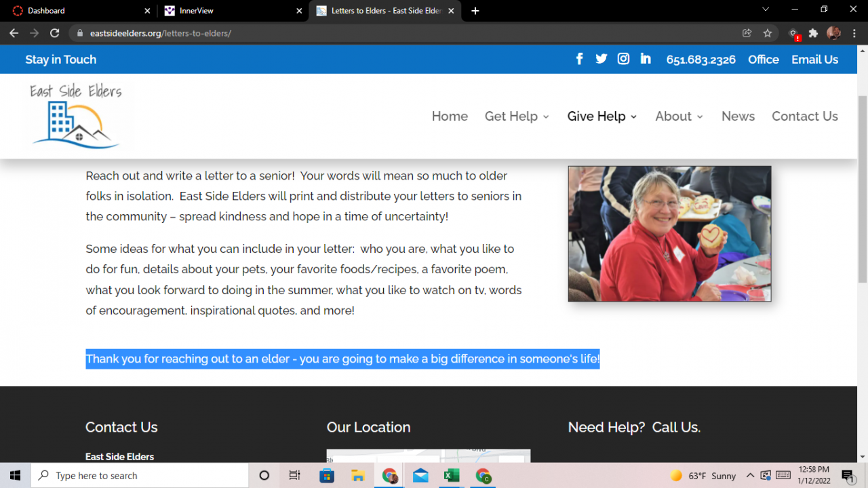The width and height of the screenshot is (868, 488).
Task: Open the Instagram social icon
Action: pos(623,59)
